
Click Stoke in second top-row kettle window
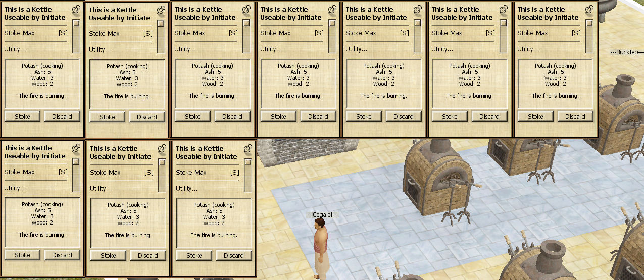click(x=107, y=117)
